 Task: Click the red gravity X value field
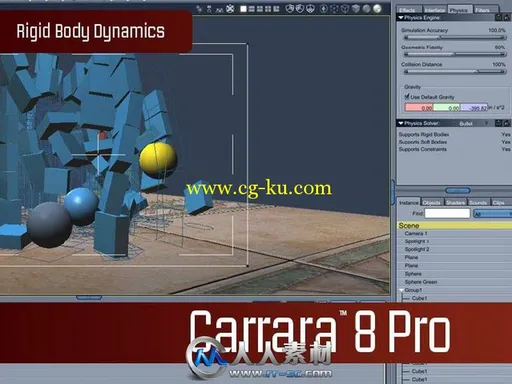(419, 107)
